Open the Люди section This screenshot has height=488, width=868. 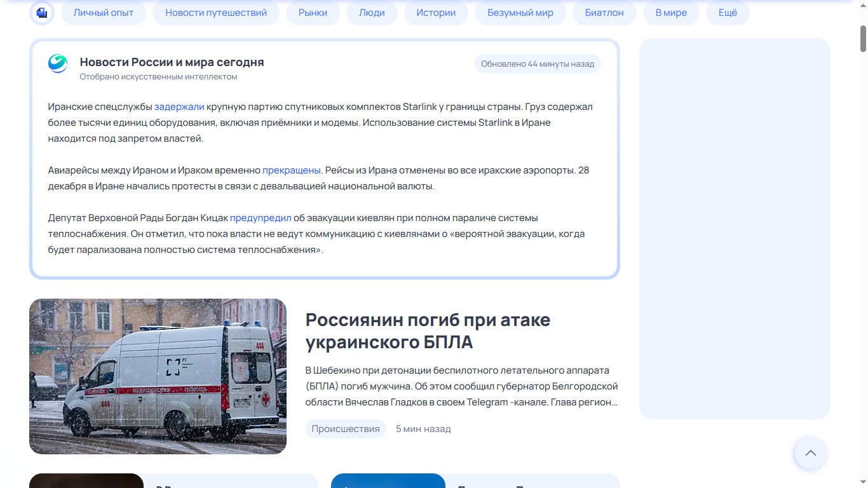coord(372,13)
